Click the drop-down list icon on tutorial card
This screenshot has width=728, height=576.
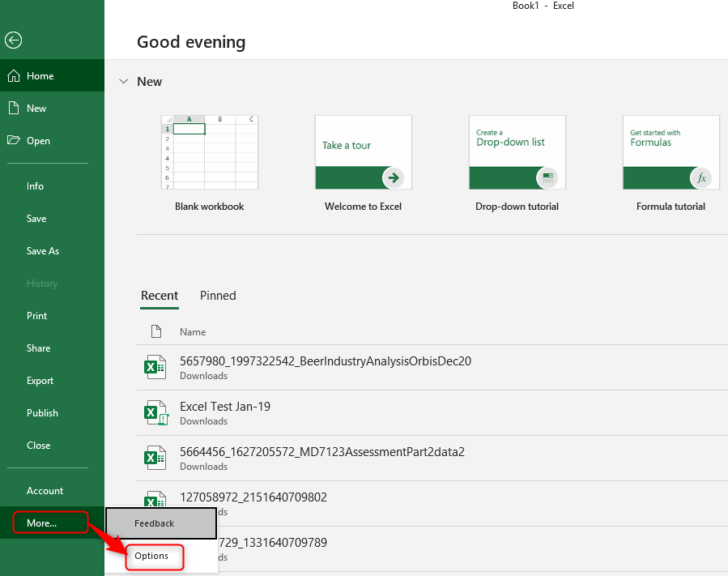[x=547, y=177]
